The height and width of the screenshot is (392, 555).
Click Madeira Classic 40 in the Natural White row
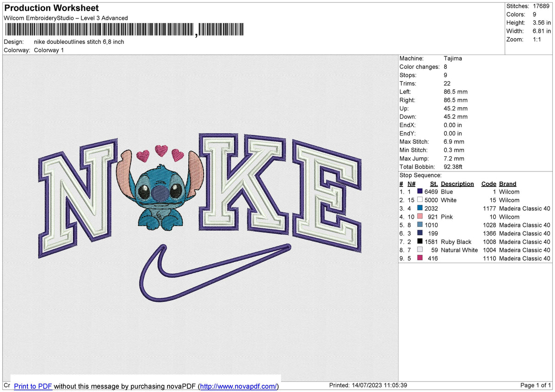click(x=524, y=250)
